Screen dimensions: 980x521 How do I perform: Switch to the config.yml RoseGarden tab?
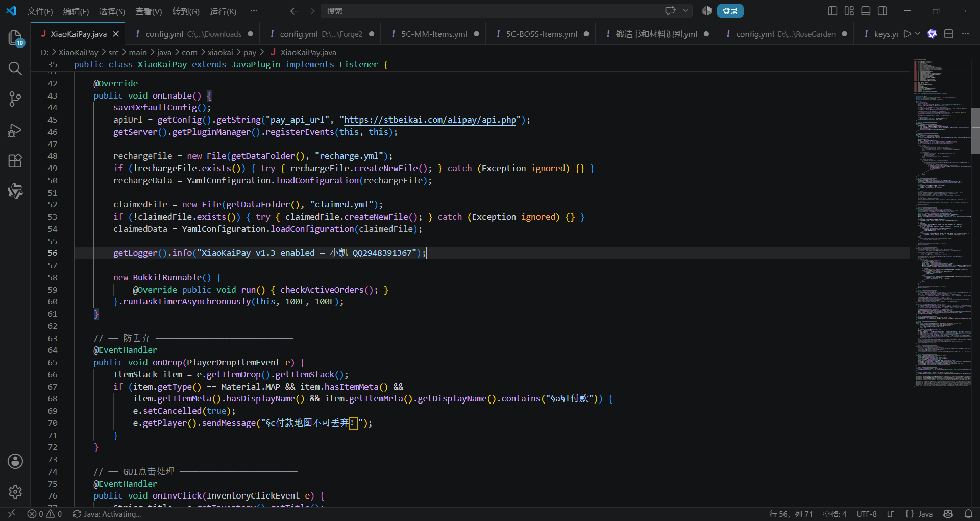pos(785,34)
